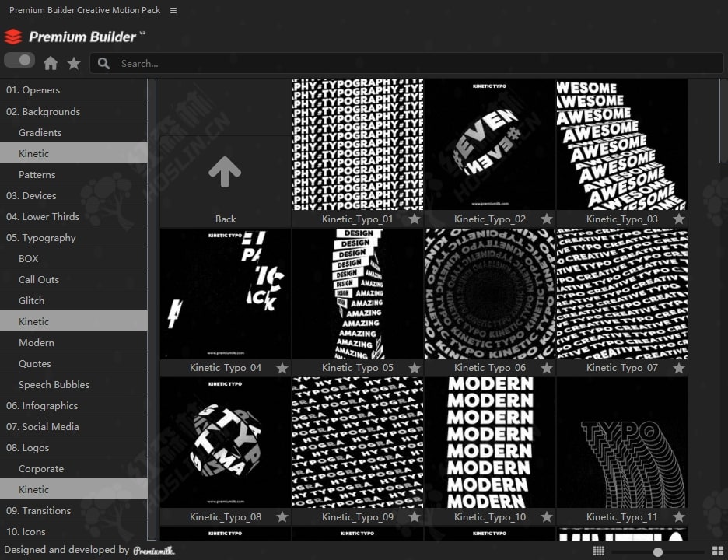Image resolution: width=728 pixels, height=560 pixels.
Task: Show favorites using toolbar star icon
Action: point(74,63)
